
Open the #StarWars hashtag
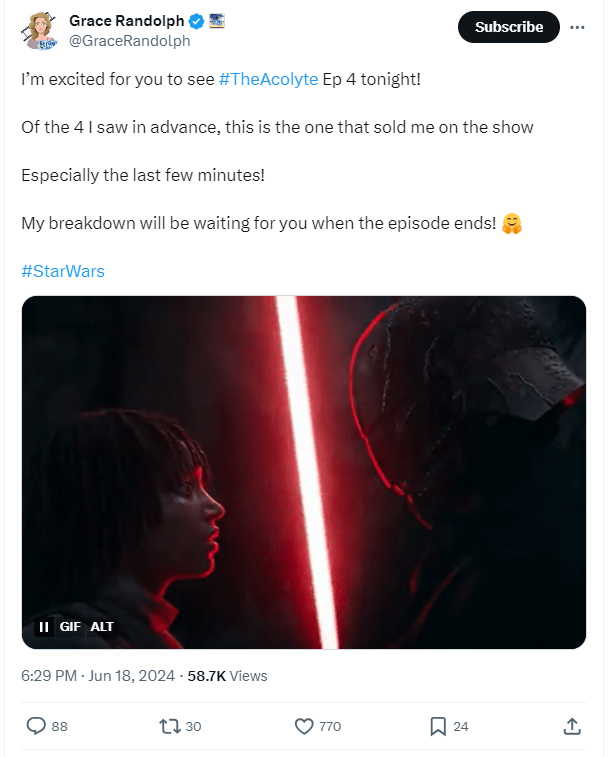click(x=62, y=271)
